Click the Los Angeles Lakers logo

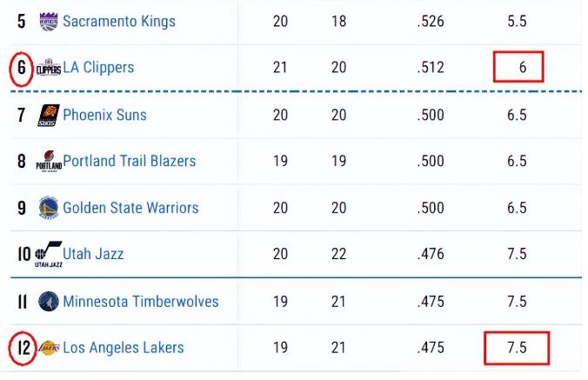click(x=49, y=348)
